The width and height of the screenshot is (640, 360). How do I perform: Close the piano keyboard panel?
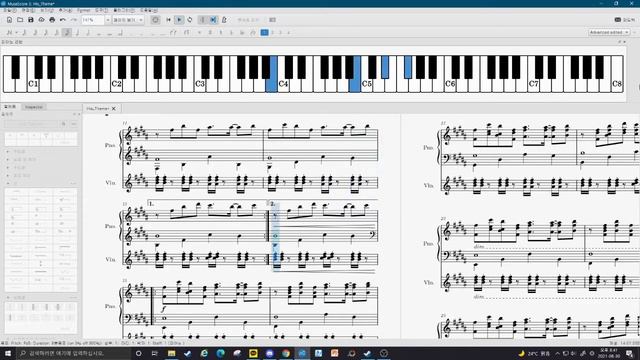[624, 42]
